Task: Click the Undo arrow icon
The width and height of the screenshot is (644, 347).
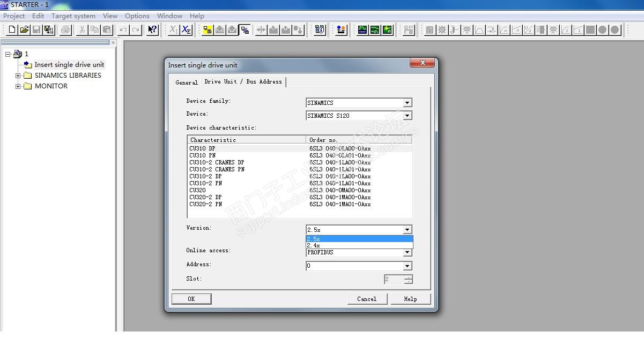Action: pos(123,29)
